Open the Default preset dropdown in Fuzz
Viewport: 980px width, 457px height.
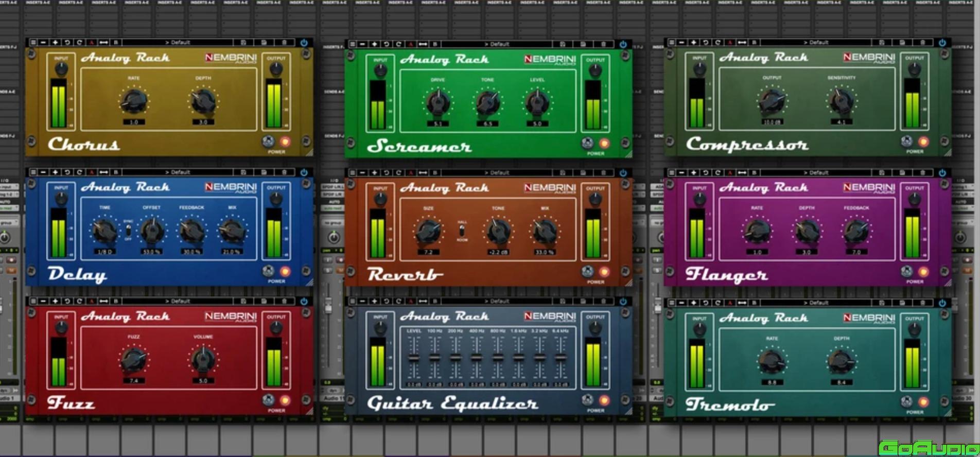tap(178, 301)
